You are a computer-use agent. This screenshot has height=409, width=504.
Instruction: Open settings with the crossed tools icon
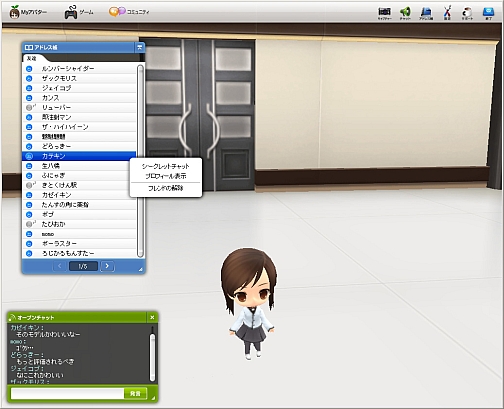tap(447, 13)
